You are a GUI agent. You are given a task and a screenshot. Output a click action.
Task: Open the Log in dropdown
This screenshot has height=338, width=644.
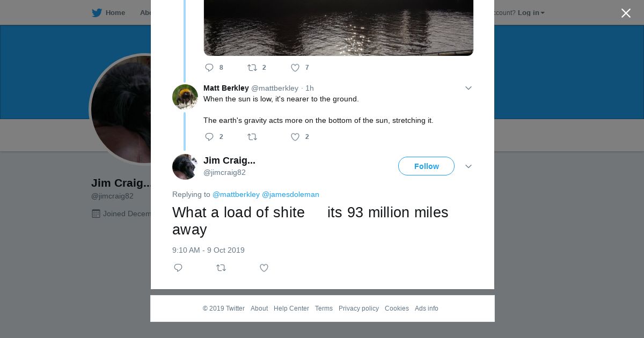click(531, 13)
